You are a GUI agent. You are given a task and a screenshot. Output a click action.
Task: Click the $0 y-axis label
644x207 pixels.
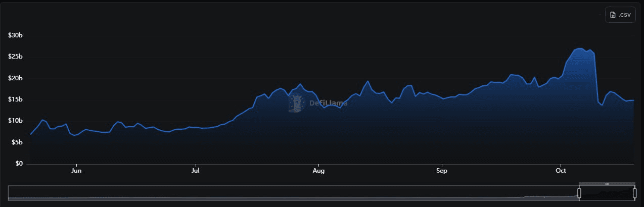click(19, 164)
